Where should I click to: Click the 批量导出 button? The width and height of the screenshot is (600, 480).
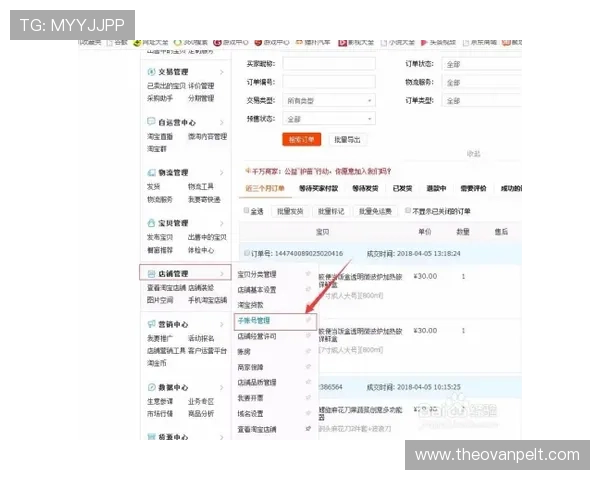(x=347, y=139)
